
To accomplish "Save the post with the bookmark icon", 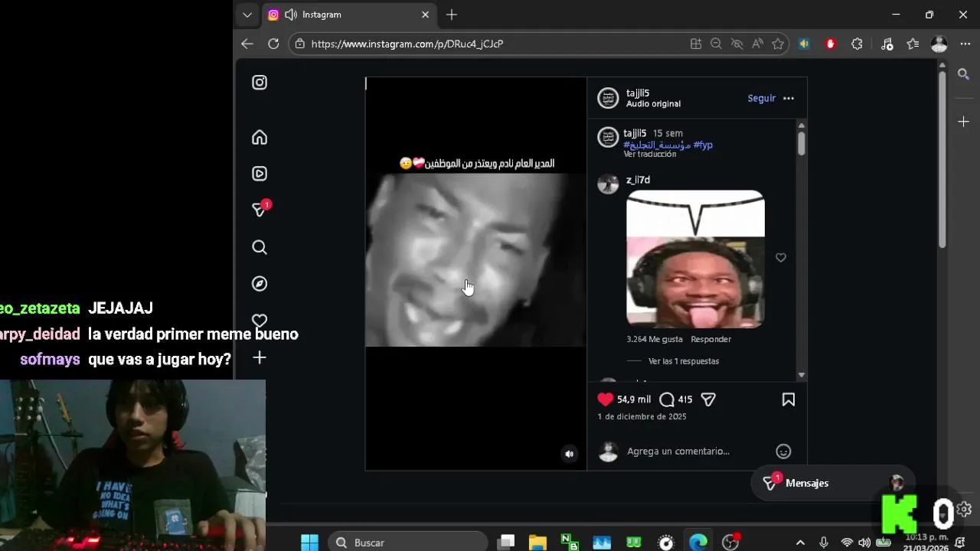I will click(x=788, y=399).
